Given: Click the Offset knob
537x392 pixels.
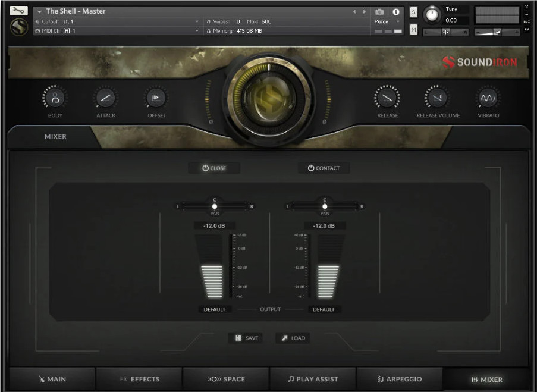Looking at the screenshot, I should pos(156,99).
